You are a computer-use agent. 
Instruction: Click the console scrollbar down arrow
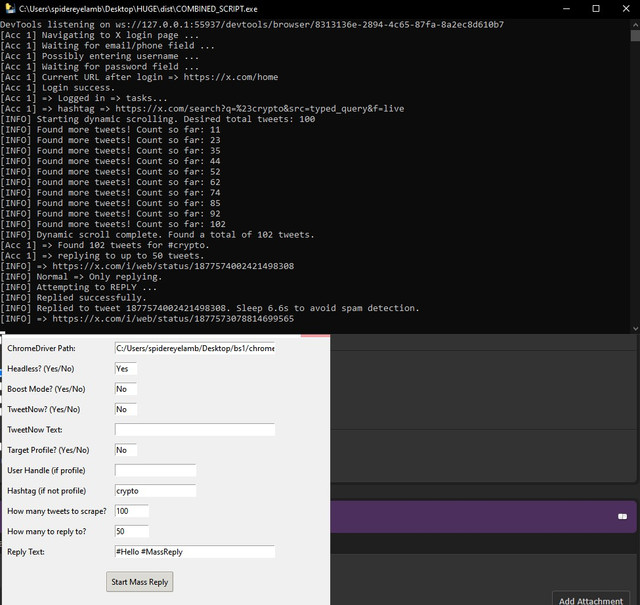coord(635,328)
